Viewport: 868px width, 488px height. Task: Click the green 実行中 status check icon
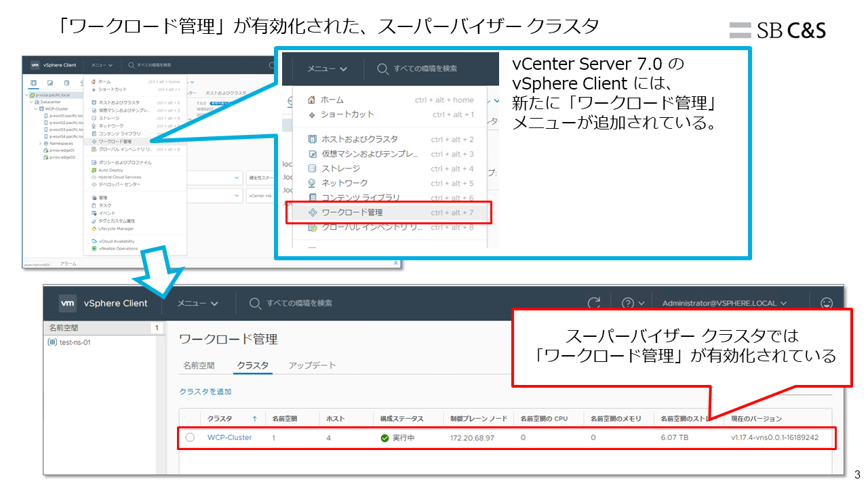pyautogui.click(x=384, y=438)
